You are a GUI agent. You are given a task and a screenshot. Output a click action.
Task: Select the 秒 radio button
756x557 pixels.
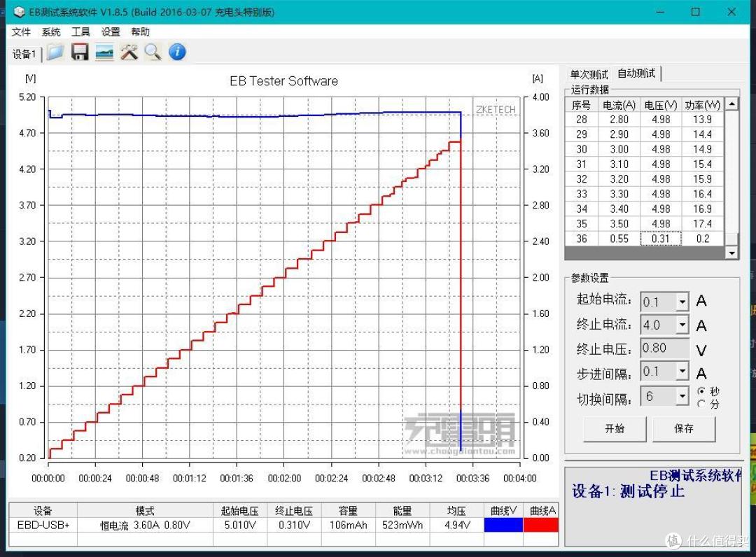[701, 390]
